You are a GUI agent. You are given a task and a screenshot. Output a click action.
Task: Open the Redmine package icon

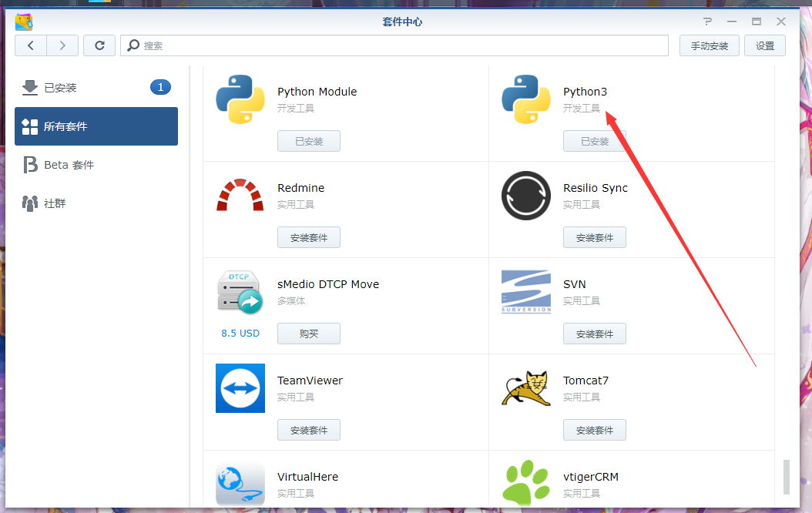240,196
